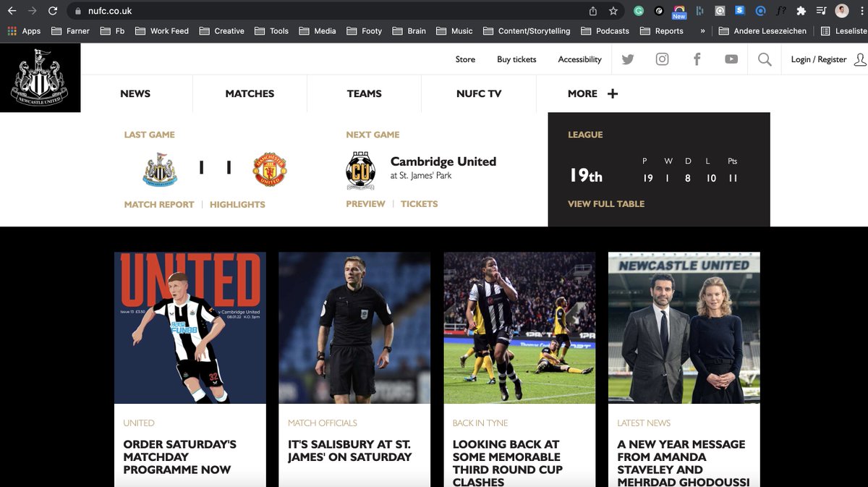This screenshot has width=868, height=487.
Task: Click headline Order Saturday's Matchday Programme Now
Action: (180, 457)
